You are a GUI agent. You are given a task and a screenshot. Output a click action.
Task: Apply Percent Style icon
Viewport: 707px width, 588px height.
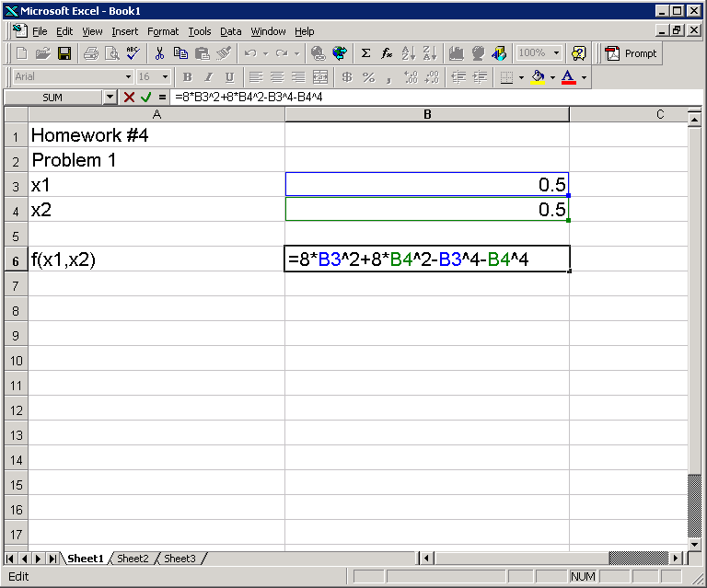click(x=368, y=77)
